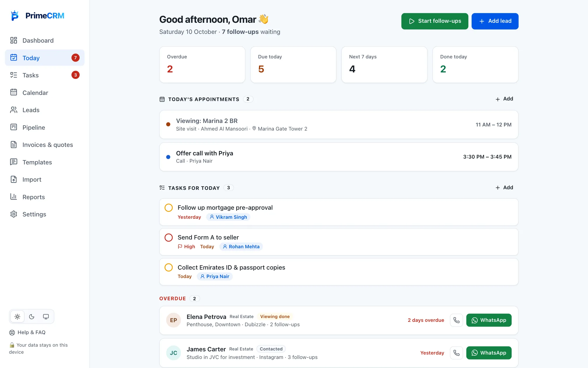Click the Templates message icon
Viewport: 588px width, 368px height.
pyautogui.click(x=14, y=162)
